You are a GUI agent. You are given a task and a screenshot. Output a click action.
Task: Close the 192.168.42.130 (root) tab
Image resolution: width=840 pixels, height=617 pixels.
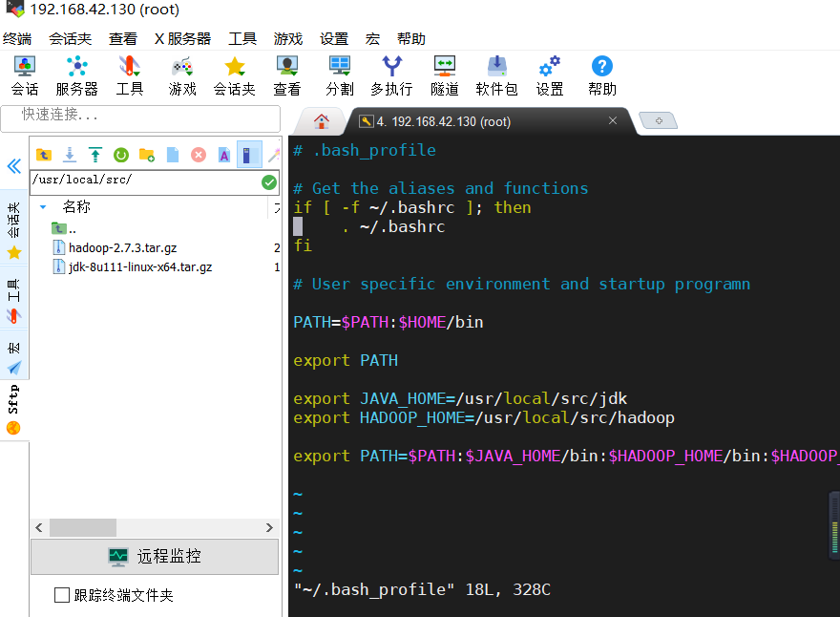[x=613, y=120]
